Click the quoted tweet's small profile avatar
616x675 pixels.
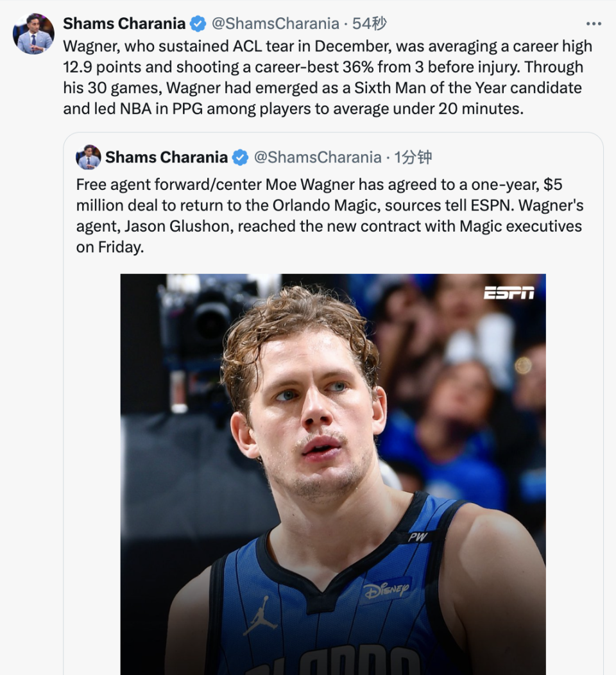point(89,157)
